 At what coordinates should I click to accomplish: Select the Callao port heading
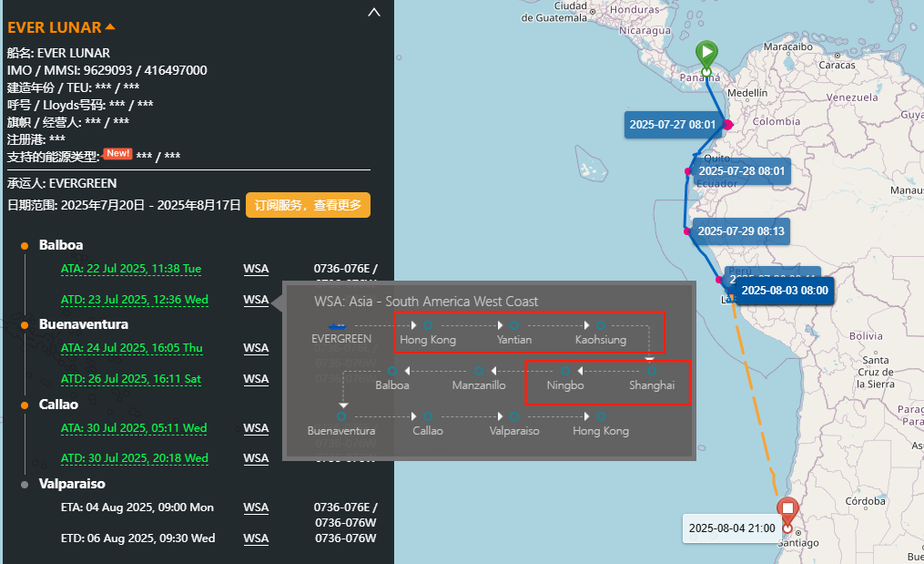(x=58, y=405)
